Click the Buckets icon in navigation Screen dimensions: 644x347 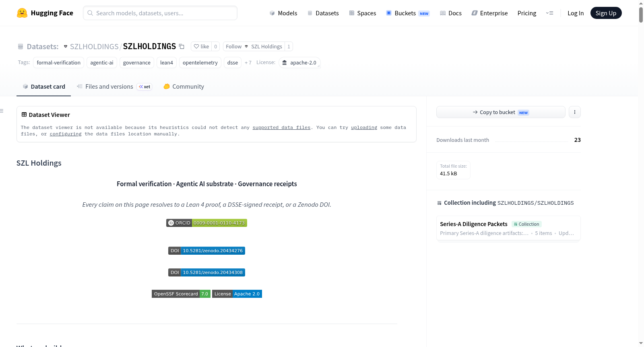pyautogui.click(x=389, y=13)
